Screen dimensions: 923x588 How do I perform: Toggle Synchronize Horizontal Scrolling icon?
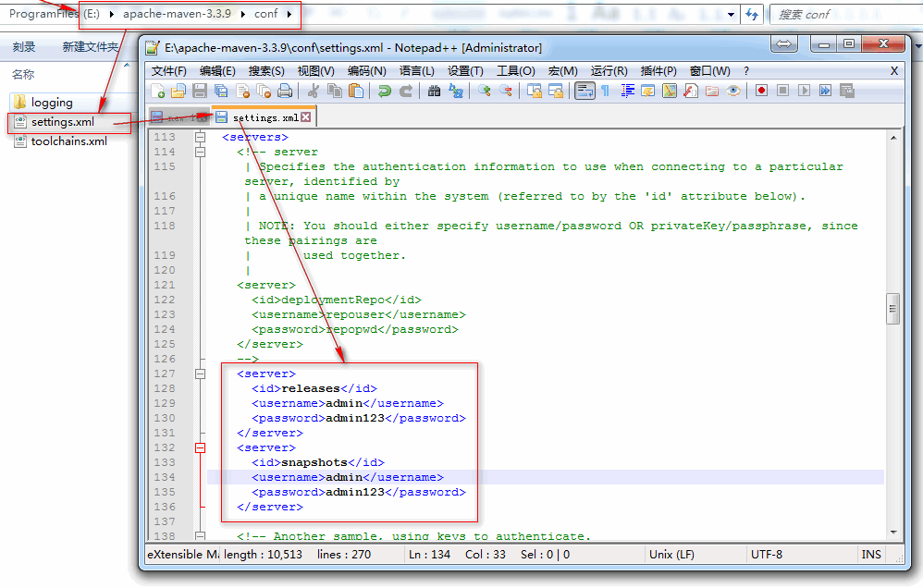555,91
